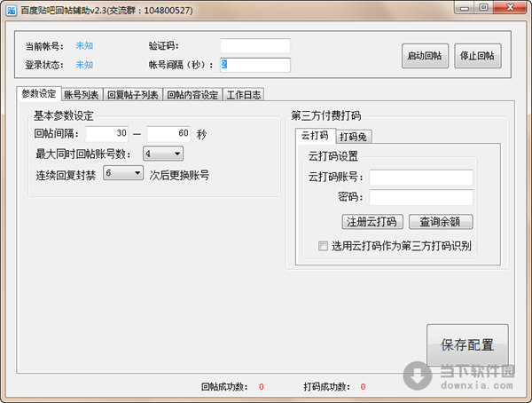Stop replying with 停止回帖 button
This screenshot has width=532, height=403.
point(477,56)
